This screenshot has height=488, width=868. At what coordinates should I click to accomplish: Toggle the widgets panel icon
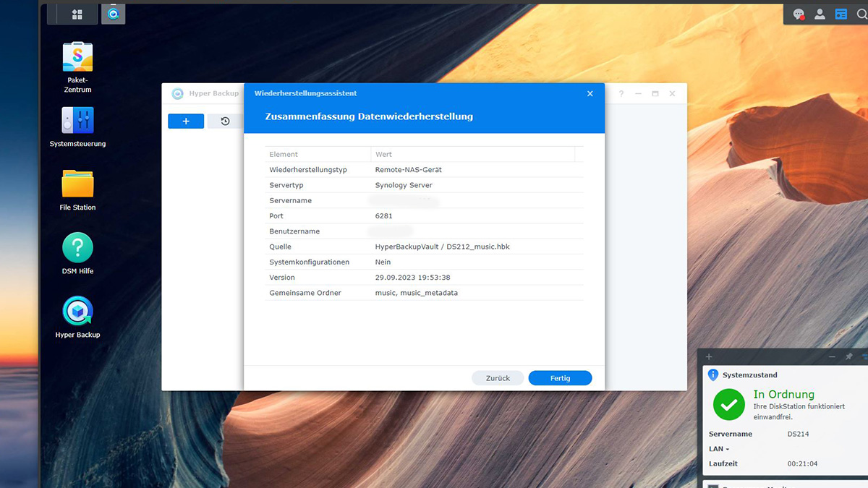tap(841, 14)
